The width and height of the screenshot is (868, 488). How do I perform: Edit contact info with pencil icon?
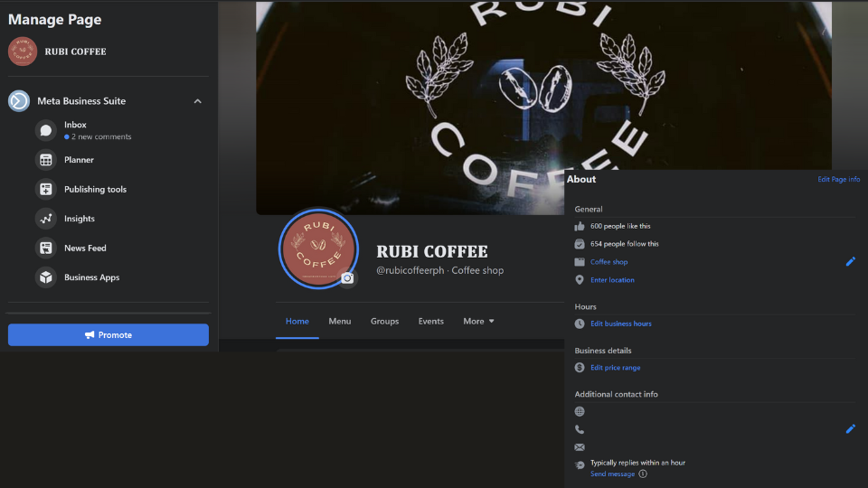851,428
